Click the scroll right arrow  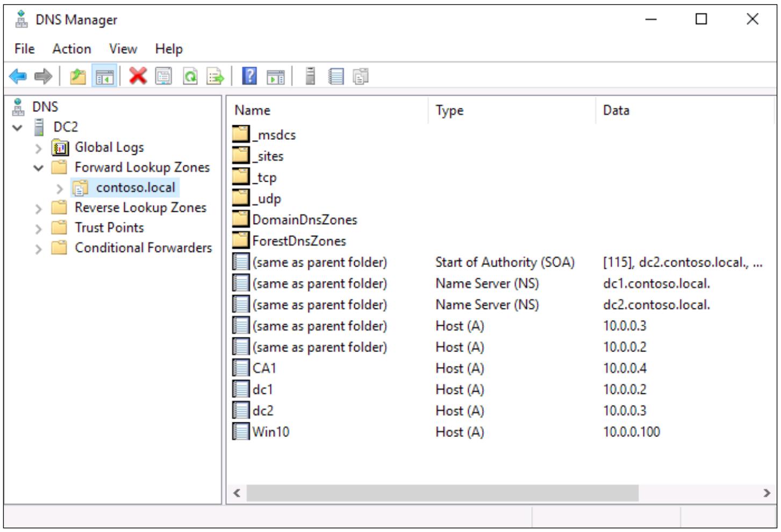click(767, 493)
